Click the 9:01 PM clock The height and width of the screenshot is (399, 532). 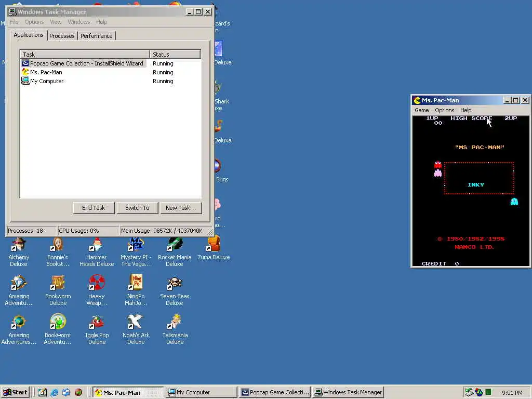coord(512,393)
